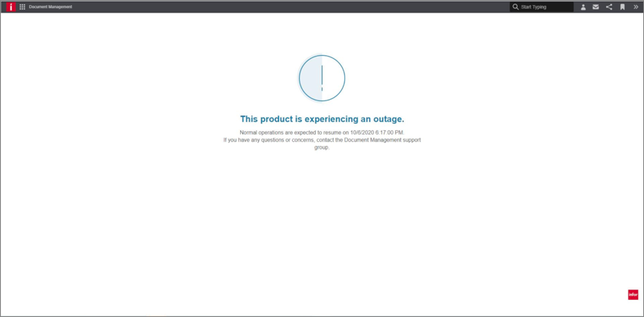Click the Document Management title
Screen dimensions: 644x317
click(x=51, y=7)
